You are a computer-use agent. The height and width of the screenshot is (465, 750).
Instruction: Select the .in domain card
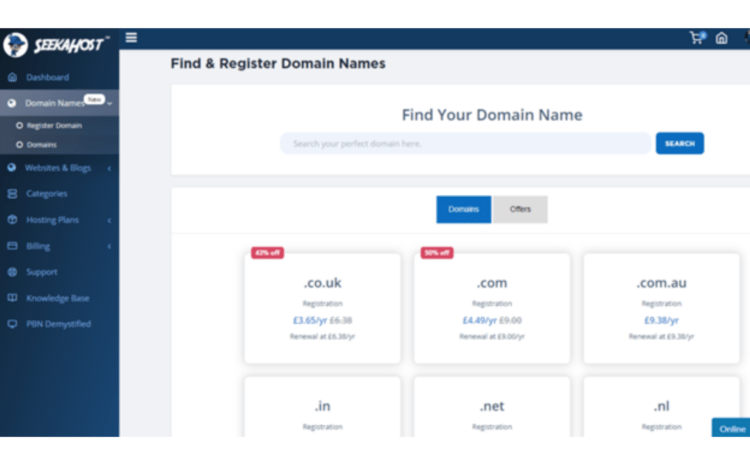click(322, 407)
